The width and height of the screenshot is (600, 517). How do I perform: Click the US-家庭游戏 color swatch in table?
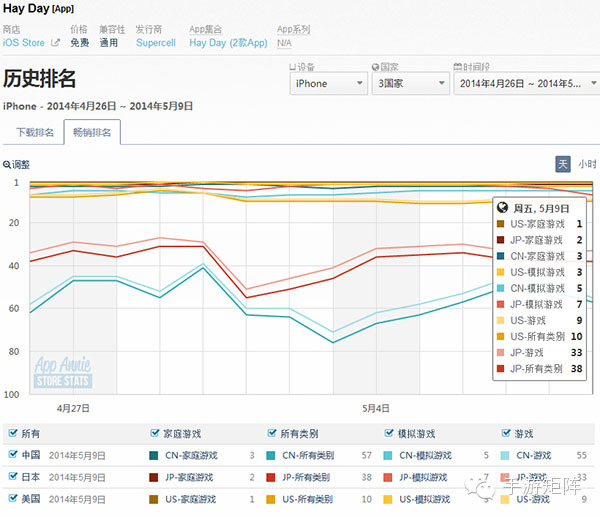pyautogui.click(x=153, y=499)
